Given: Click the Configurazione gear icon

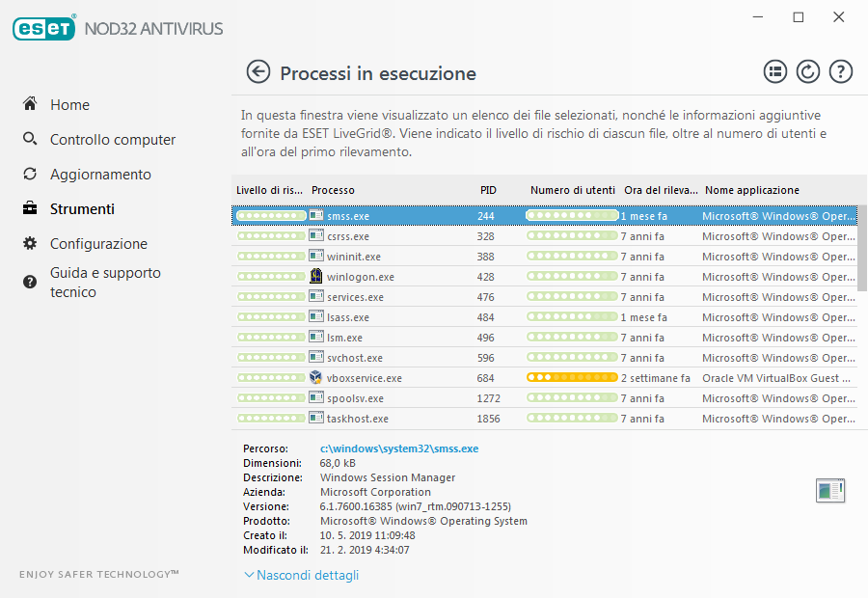Looking at the screenshot, I should 30,243.
